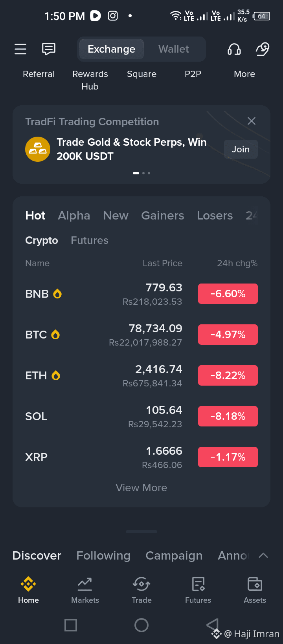Open the chat messages icon
This screenshot has height=644, width=283.
49,49
